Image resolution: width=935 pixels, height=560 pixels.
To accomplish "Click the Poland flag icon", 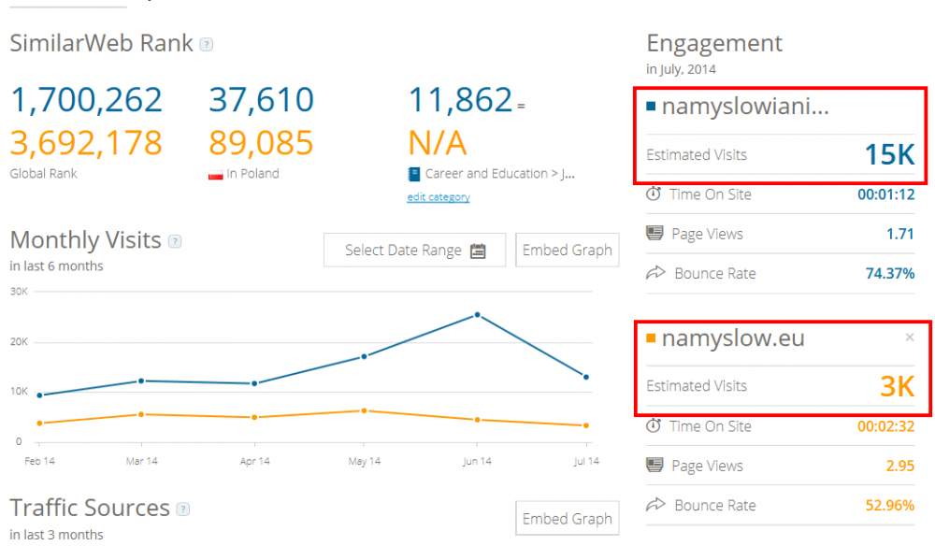I will click(215, 175).
